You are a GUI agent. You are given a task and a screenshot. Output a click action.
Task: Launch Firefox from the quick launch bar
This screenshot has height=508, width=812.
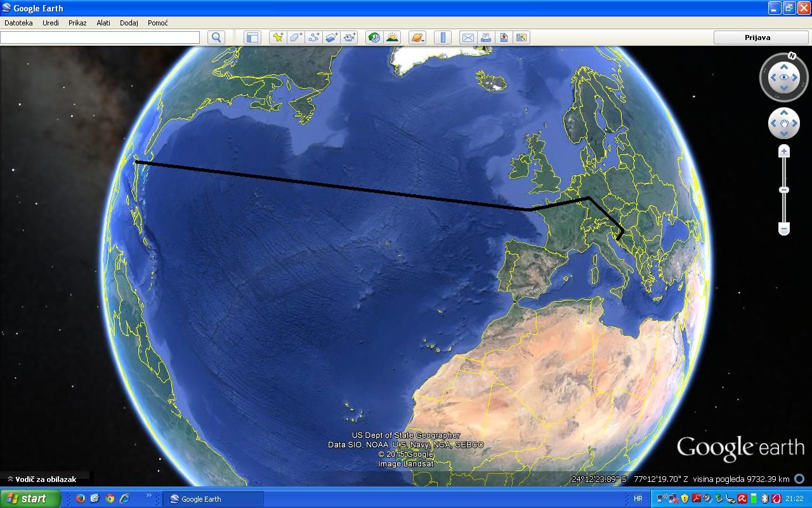coord(81,498)
